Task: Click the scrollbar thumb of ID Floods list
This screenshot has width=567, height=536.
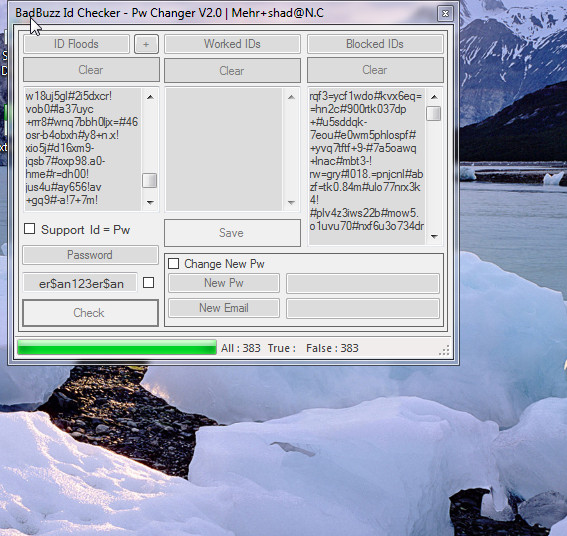Action: pos(150,180)
